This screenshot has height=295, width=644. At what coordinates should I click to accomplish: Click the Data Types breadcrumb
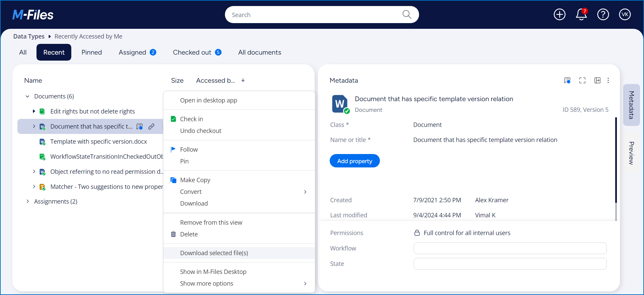click(x=29, y=36)
